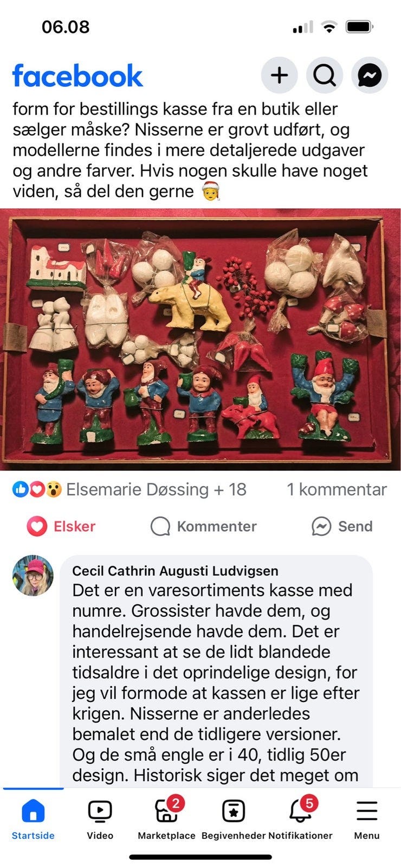Toggle the Elsker heart reaction
The height and width of the screenshot is (868, 401).
[x=61, y=526]
